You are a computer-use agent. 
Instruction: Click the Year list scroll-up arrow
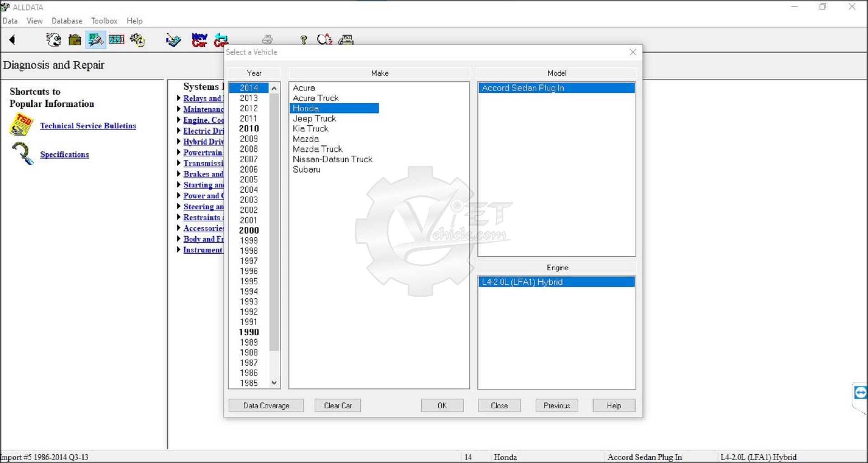[x=274, y=88]
